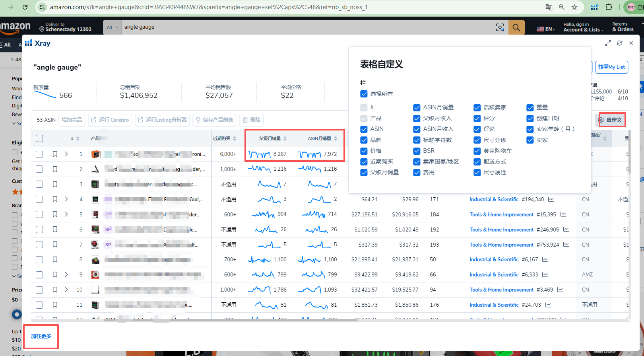This screenshot has width=644, height=356.
Task: Open the All departments search dropdown
Action: (112, 27)
